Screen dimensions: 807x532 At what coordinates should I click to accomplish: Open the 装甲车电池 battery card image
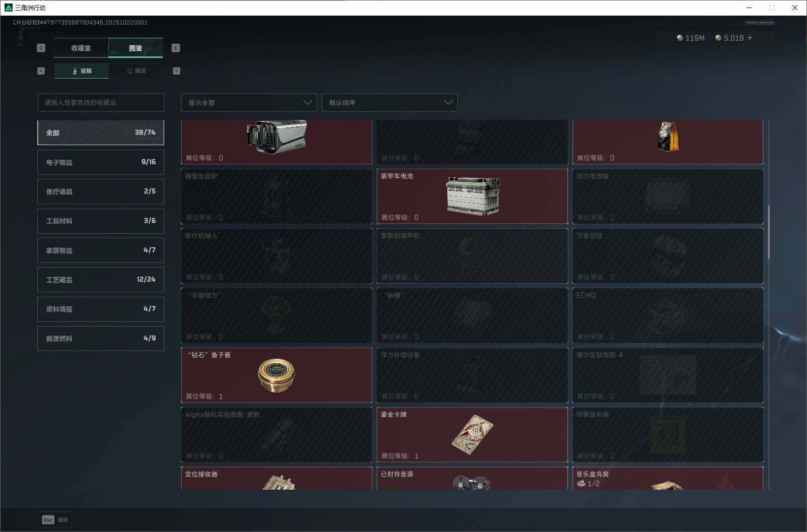pos(473,196)
